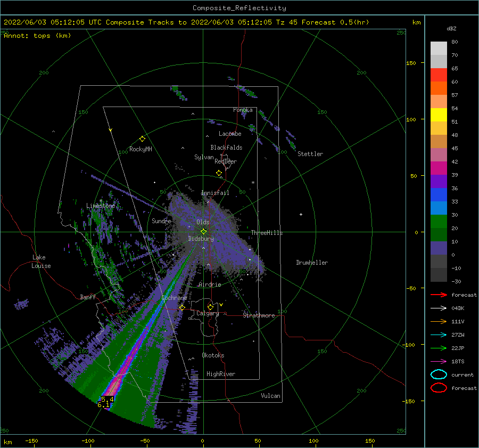
Task: Click the white asterisk marker above ThreeHills
Action: point(253,183)
